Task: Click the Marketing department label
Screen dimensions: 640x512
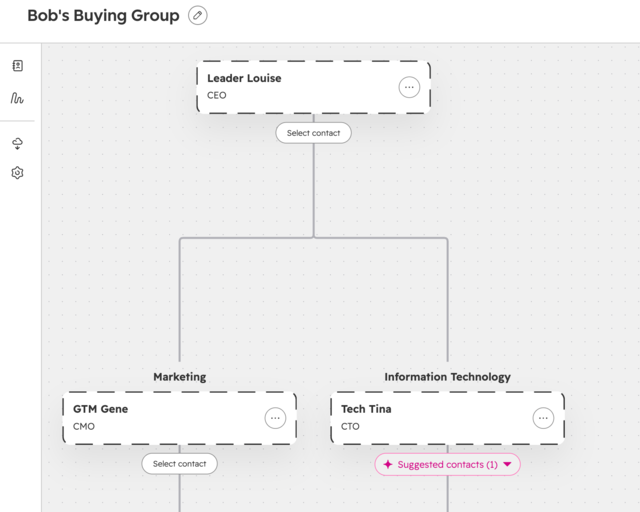Action: click(x=180, y=376)
